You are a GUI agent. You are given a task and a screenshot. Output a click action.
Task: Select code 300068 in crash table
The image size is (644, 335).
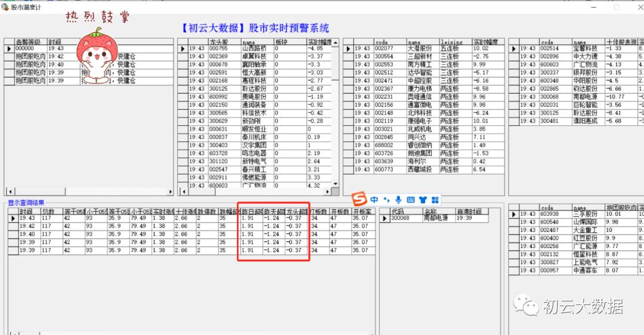[x=406, y=218]
